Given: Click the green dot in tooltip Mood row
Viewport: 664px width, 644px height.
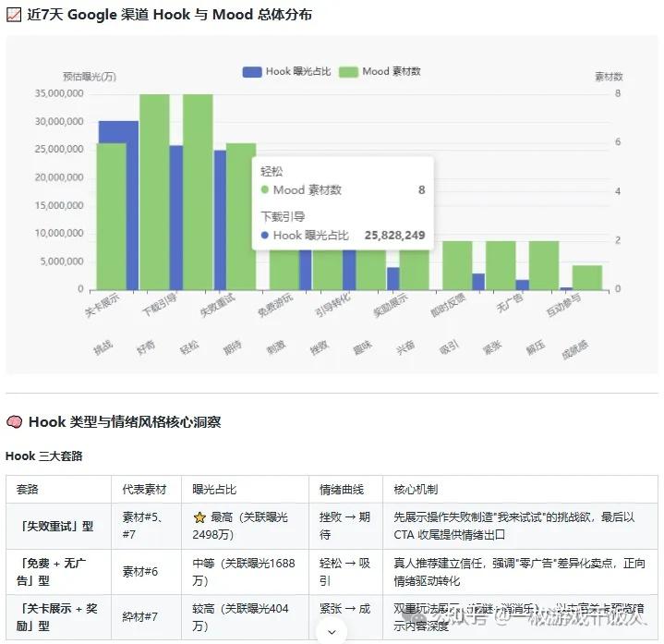Looking at the screenshot, I should click(x=265, y=189).
